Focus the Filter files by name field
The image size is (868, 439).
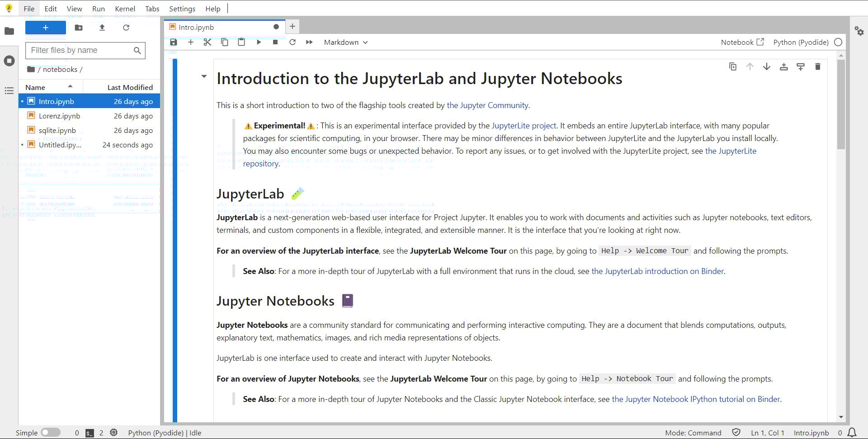click(x=85, y=50)
